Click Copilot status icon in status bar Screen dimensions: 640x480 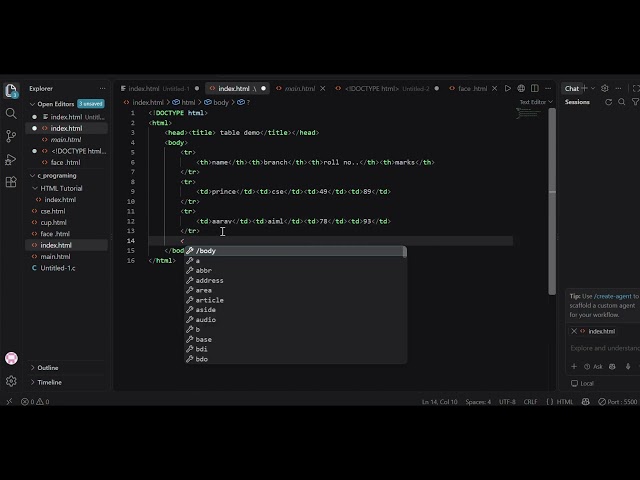click(x=585, y=402)
